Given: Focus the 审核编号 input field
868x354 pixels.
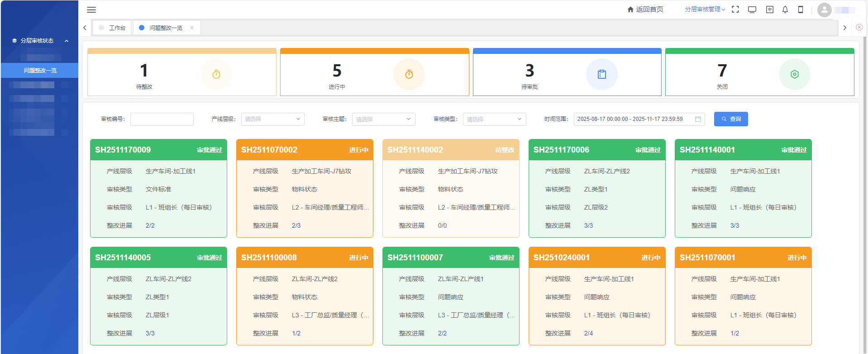Looking at the screenshot, I should coord(162,119).
